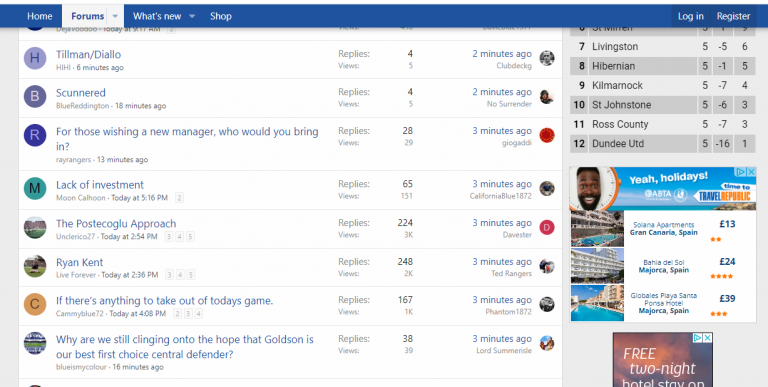Expand the Forums dropdown arrow
Screen dimensions: 768x387
pyautogui.click(x=115, y=16)
